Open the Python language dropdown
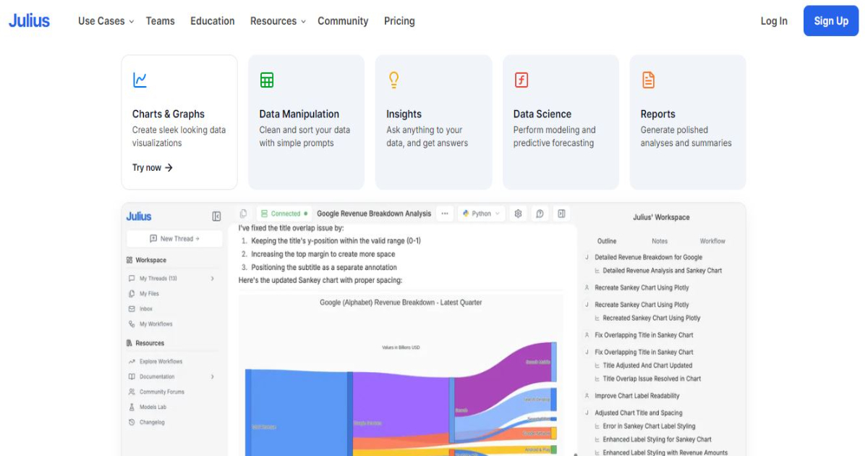 pos(481,214)
